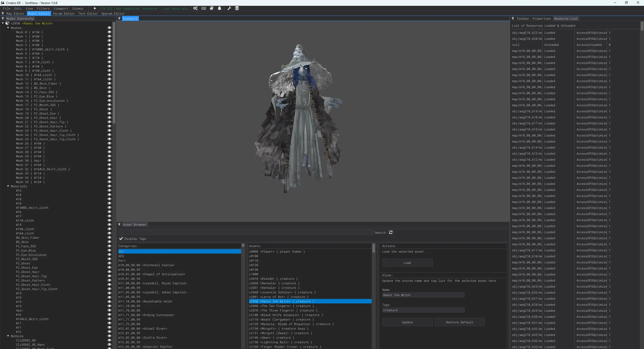Viewport: 644px width, 349px height.
Task: Toggle eye for Mesh 14 FC_Face_SSS
Action: pos(109,92)
